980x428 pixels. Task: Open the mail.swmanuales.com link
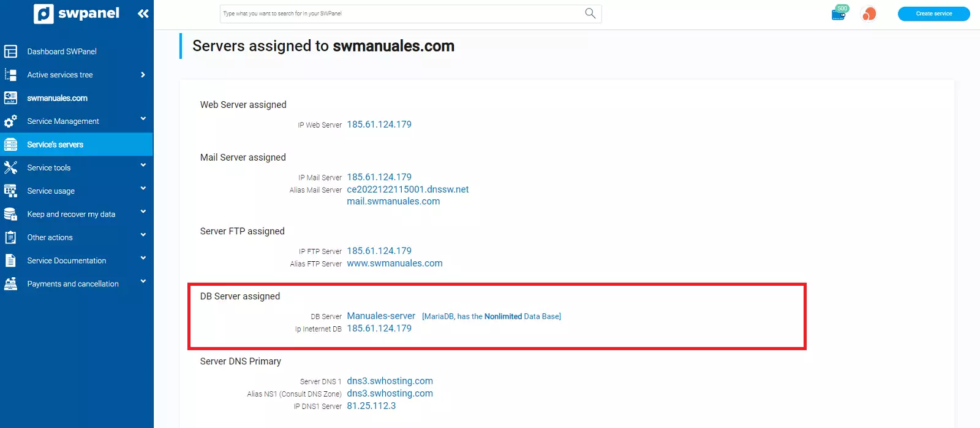click(x=393, y=201)
